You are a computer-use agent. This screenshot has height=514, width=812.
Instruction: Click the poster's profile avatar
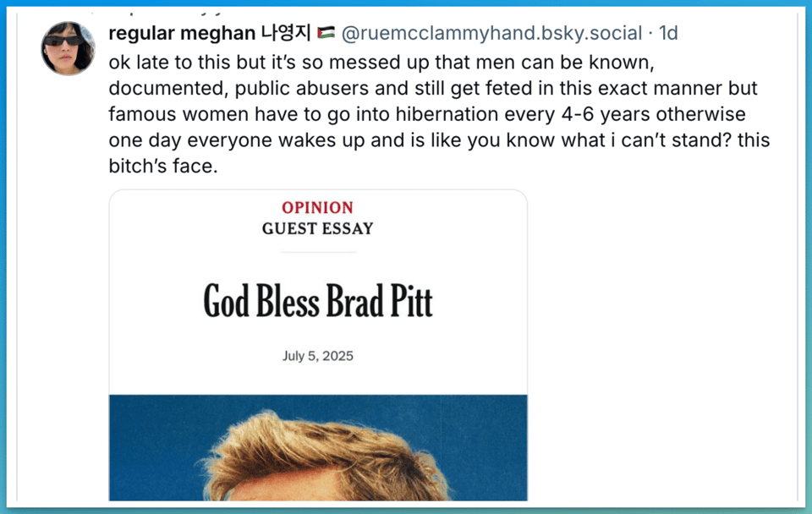pos(69,48)
